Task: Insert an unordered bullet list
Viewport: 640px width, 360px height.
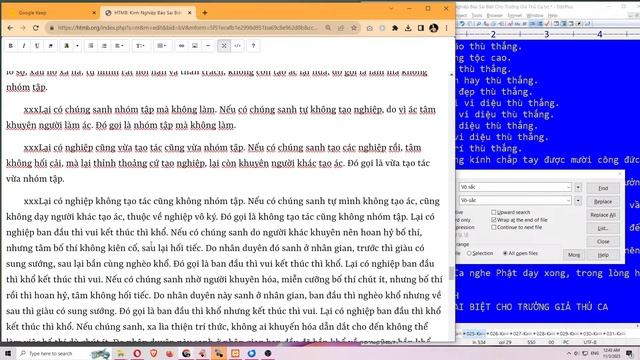Action: [91, 46]
